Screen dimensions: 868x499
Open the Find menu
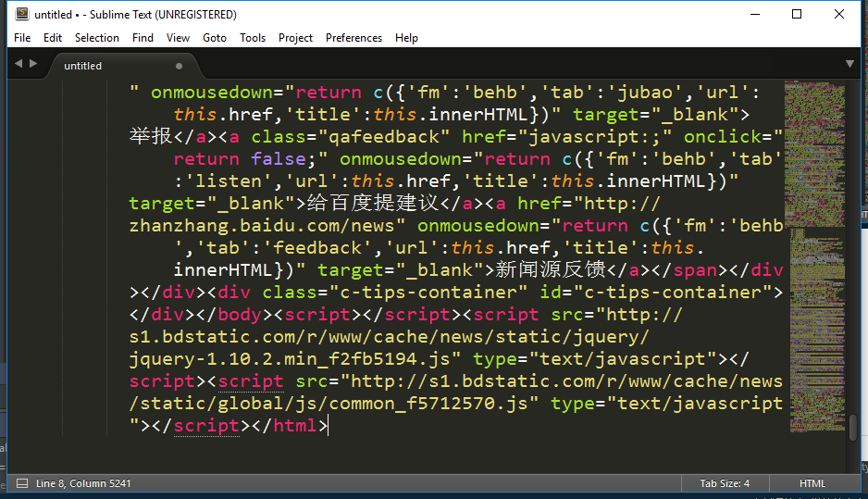pos(143,38)
